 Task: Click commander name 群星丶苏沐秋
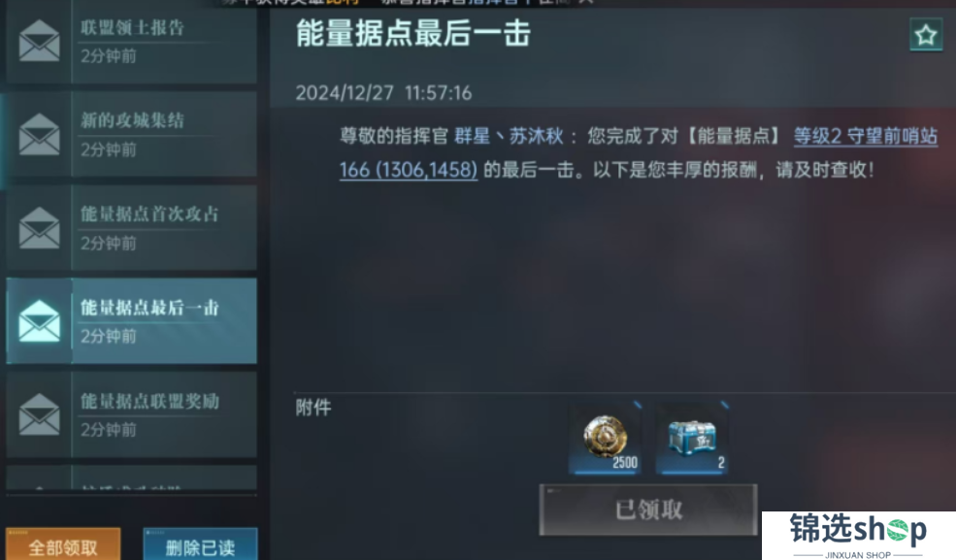point(509,136)
